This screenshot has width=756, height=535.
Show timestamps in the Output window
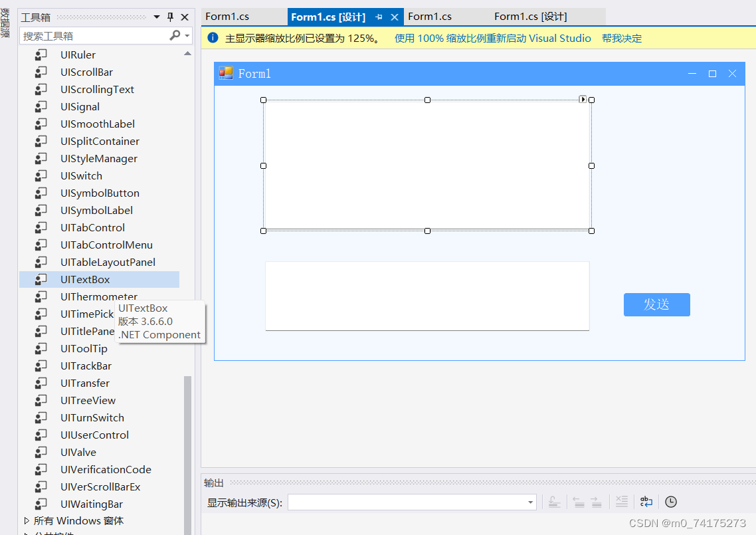pos(671,502)
